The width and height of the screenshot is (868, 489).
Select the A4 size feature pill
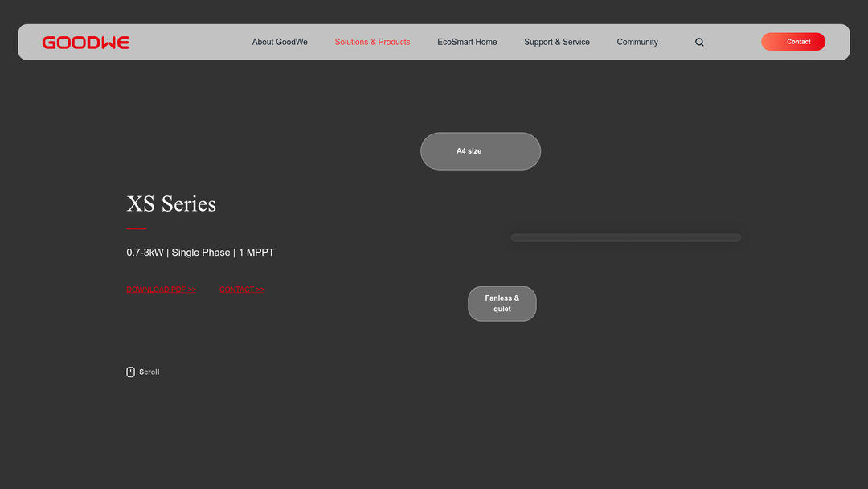(x=481, y=151)
